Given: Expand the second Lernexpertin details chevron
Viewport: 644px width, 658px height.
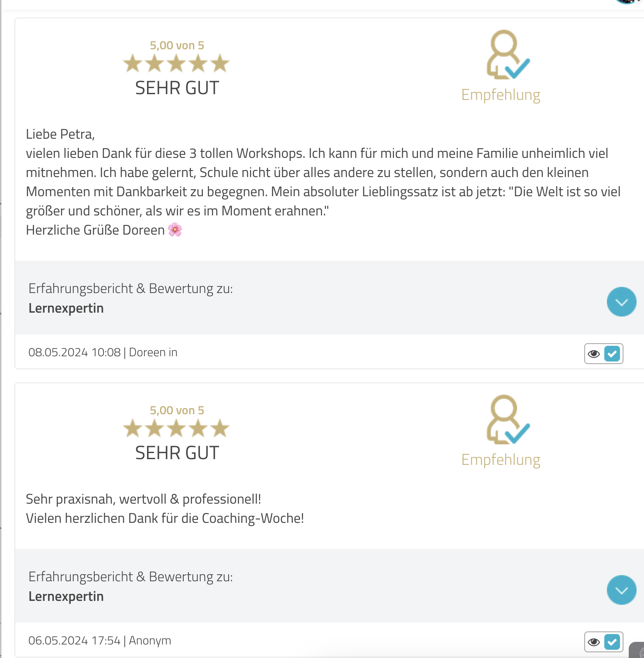Looking at the screenshot, I should 621,590.
